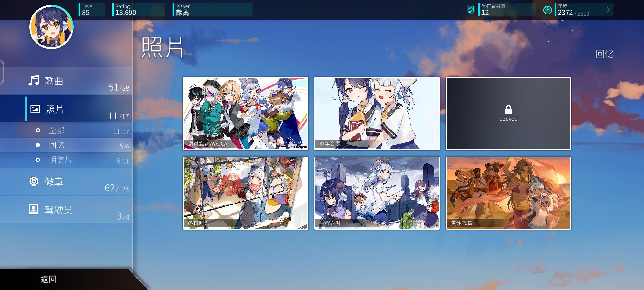Tap the 11/17 count in the 全部 filter row

coord(121,131)
